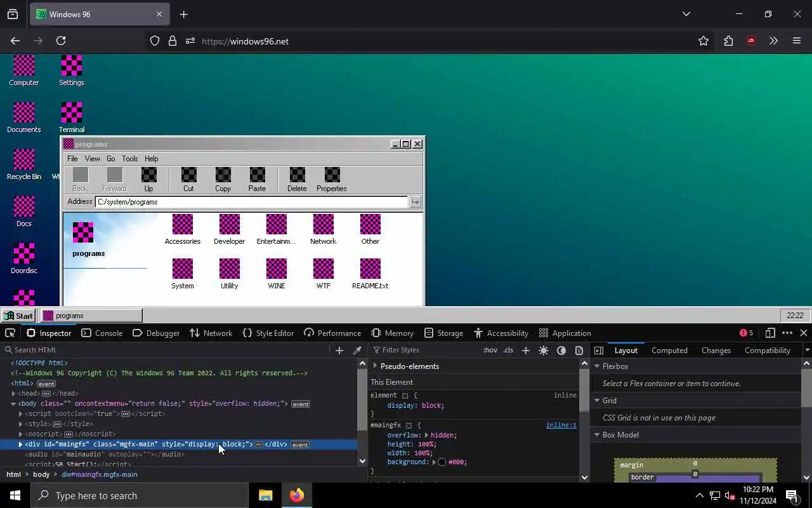Open the Documents desktop icon
Viewport: 812px width, 508px height.
pyautogui.click(x=24, y=117)
